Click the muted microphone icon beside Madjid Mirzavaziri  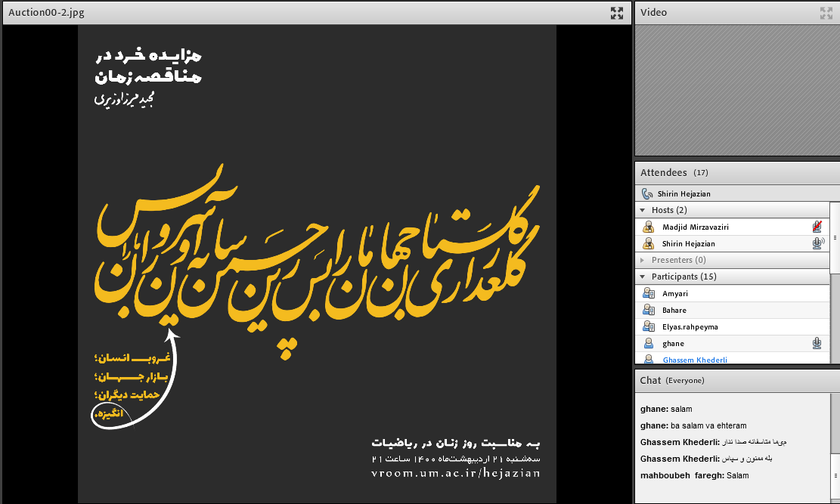click(817, 227)
